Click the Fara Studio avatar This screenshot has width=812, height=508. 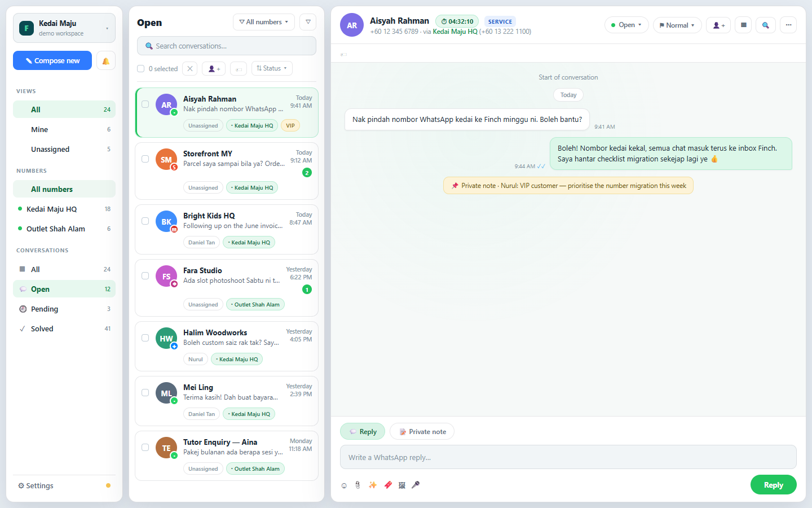click(166, 277)
